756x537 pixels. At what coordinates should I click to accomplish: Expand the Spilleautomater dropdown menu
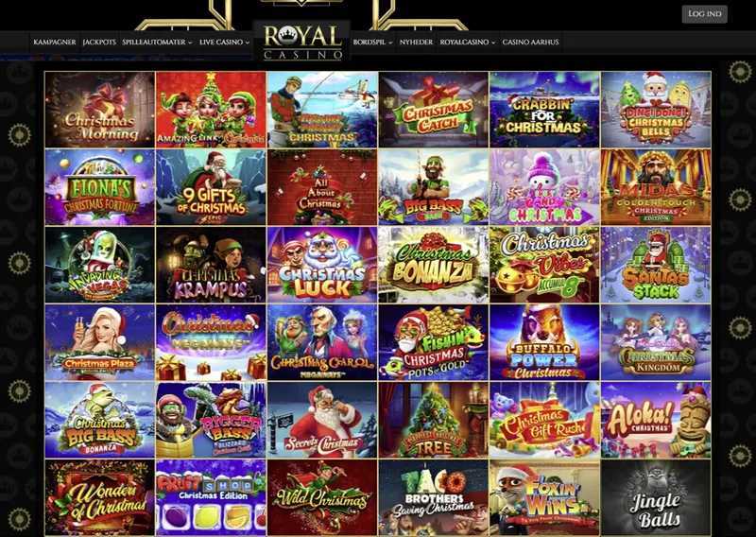click(157, 42)
